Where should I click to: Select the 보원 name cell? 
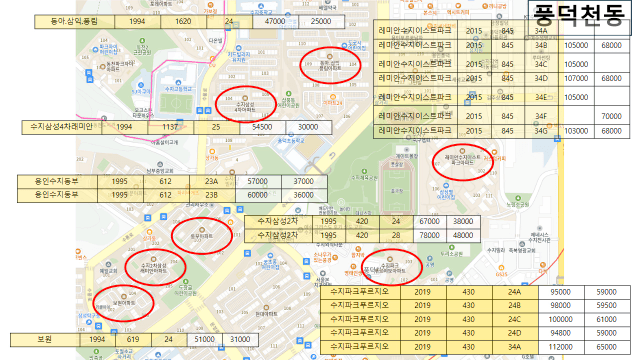tap(45, 340)
